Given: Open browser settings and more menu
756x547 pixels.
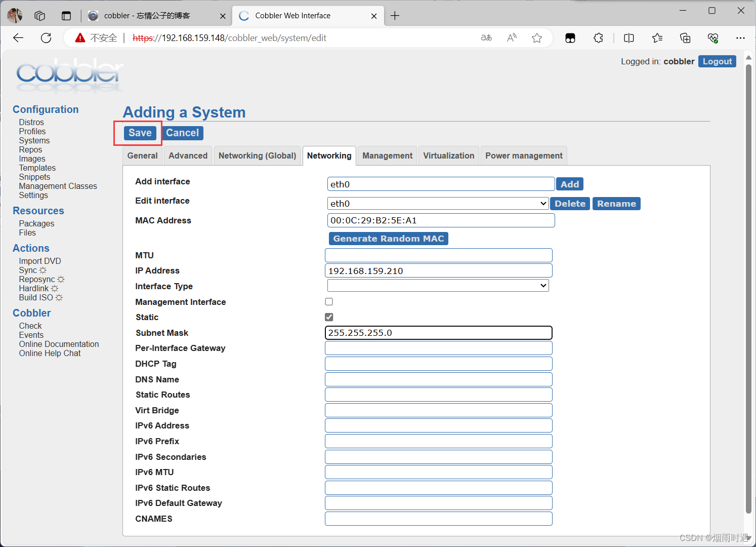Looking at the screenshot, I should (x=741, y=38).
